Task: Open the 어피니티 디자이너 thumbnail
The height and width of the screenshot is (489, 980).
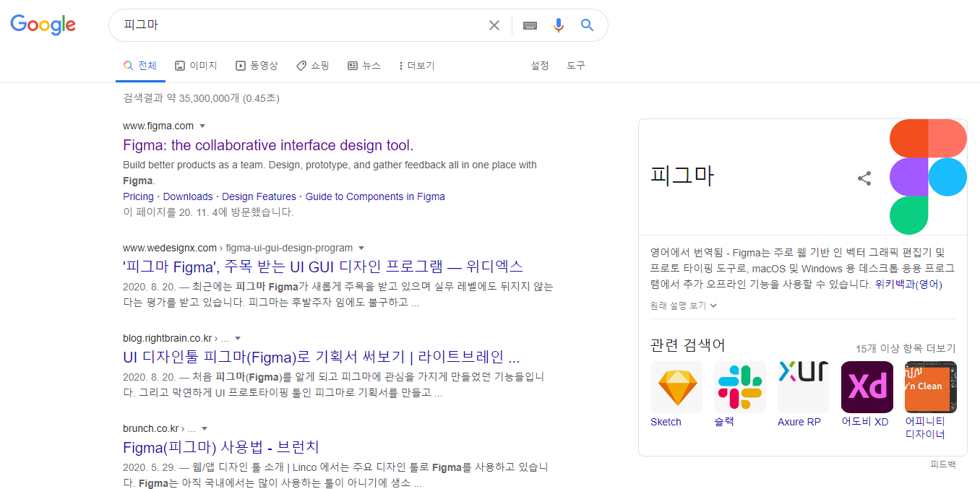Action: [931, 387]
